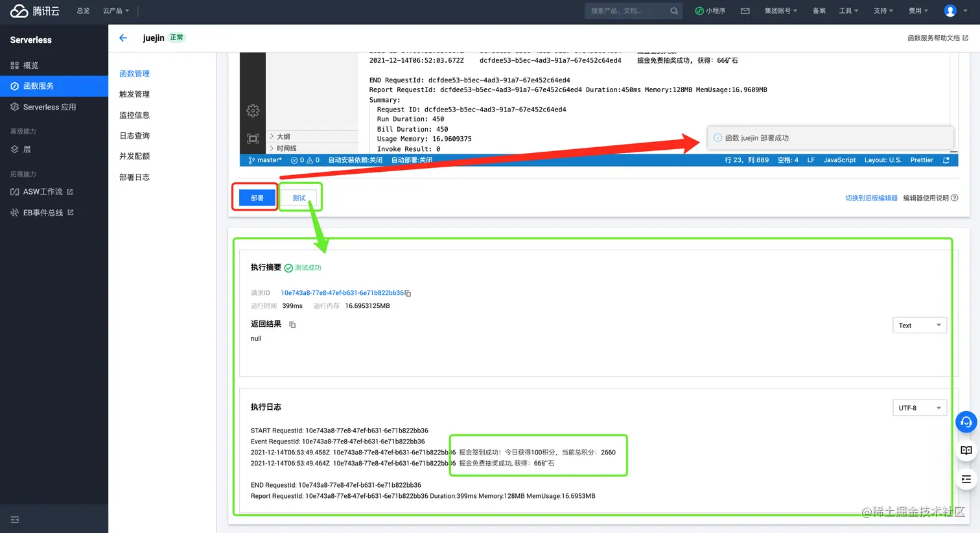980x533 pixels.
Task: Collapse the sidebar with bottom icon
Action: (15, 519)
